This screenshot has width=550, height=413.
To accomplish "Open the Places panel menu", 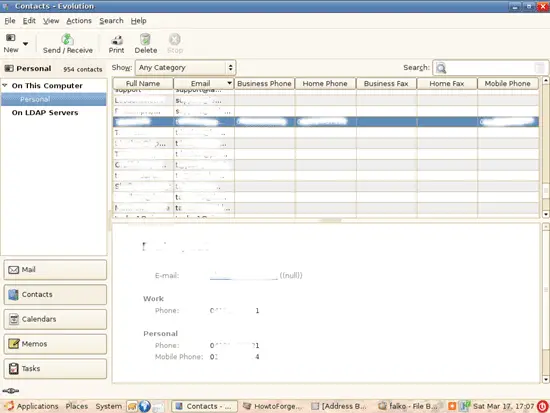I will click(77, 406).
